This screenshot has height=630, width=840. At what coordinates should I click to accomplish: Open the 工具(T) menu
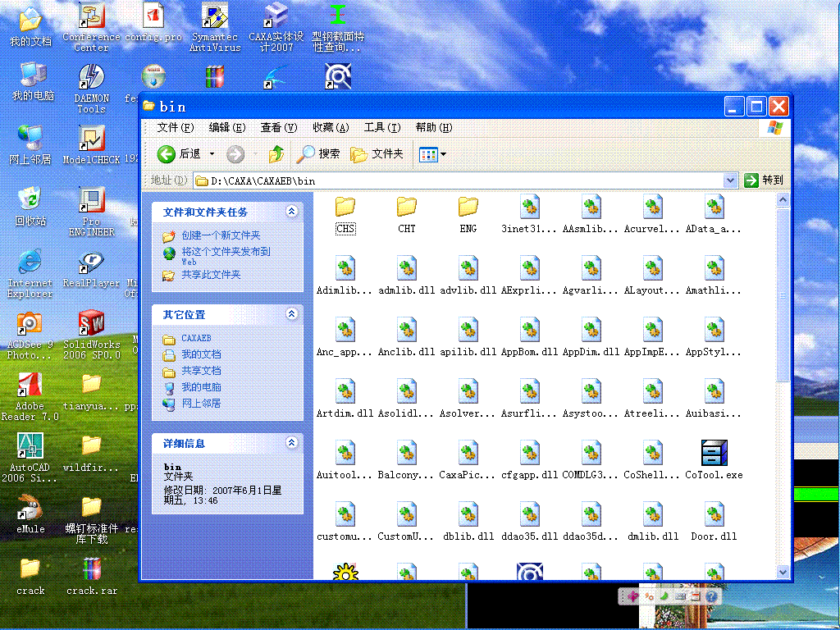(382, 127)
